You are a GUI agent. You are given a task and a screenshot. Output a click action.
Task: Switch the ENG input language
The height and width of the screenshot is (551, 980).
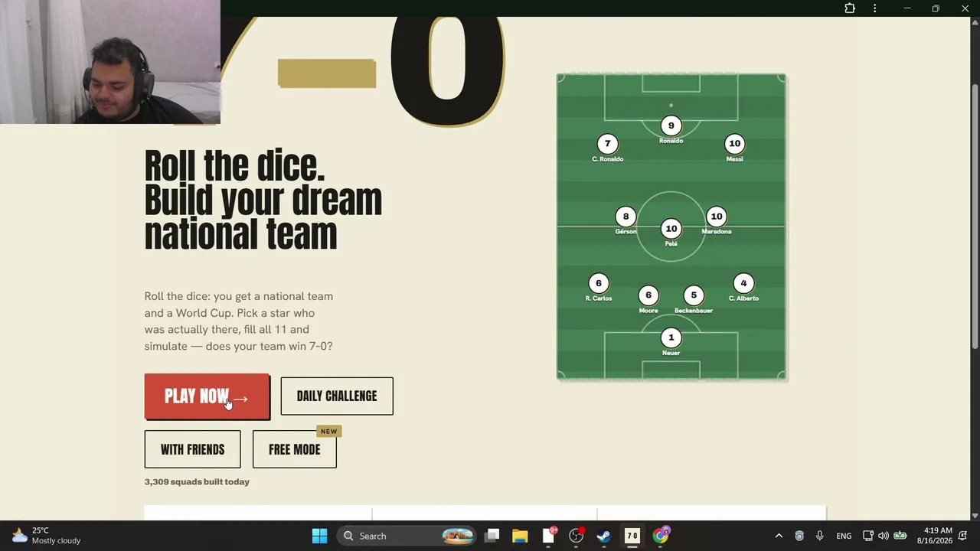coord(844,536)
